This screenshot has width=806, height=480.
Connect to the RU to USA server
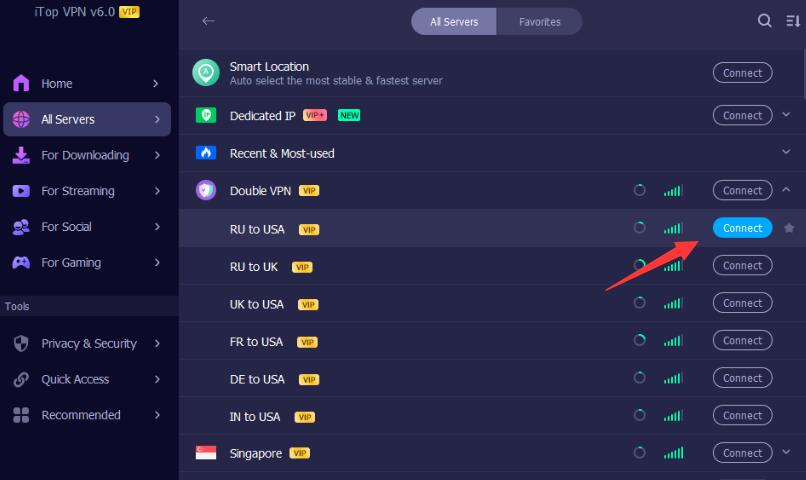tap(742, 228)
